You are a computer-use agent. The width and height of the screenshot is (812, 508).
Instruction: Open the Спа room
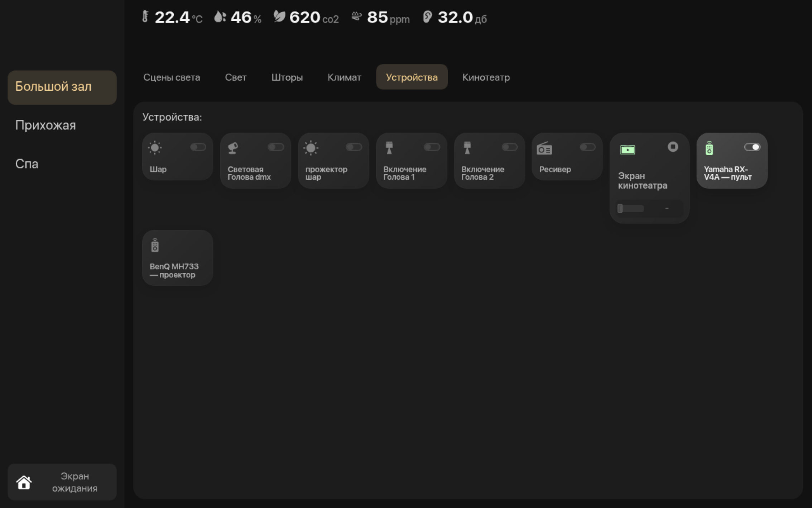click(x=27, y=164)
